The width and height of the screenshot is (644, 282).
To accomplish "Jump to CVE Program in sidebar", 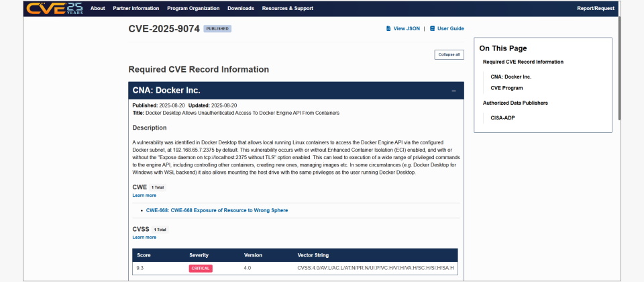I will coord(506,88).
